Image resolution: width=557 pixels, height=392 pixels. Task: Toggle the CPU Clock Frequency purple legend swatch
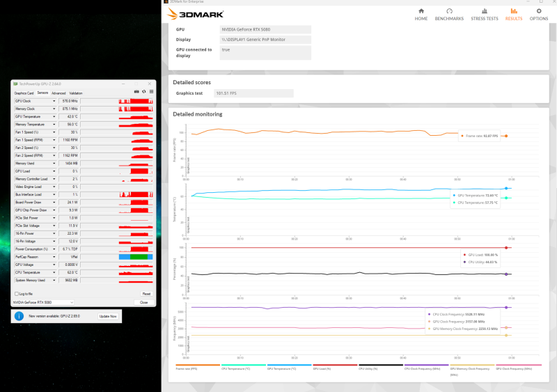click(x=427, y=365)
